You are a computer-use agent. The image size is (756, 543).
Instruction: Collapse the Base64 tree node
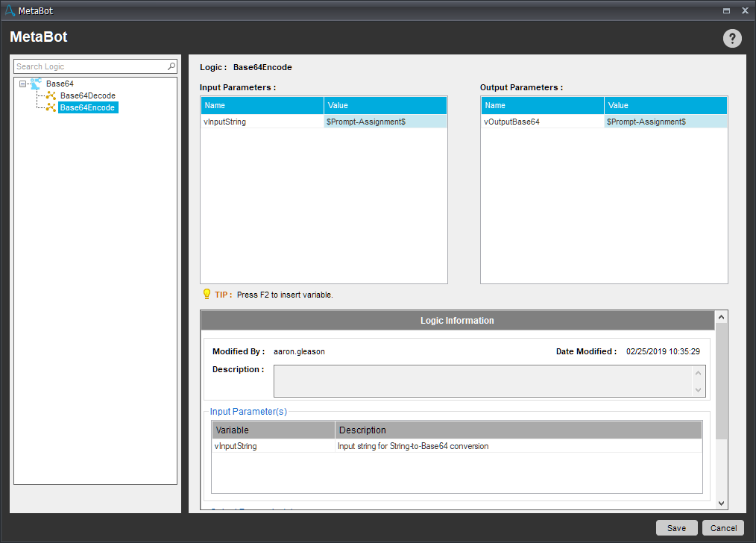(x=23, y=84)
